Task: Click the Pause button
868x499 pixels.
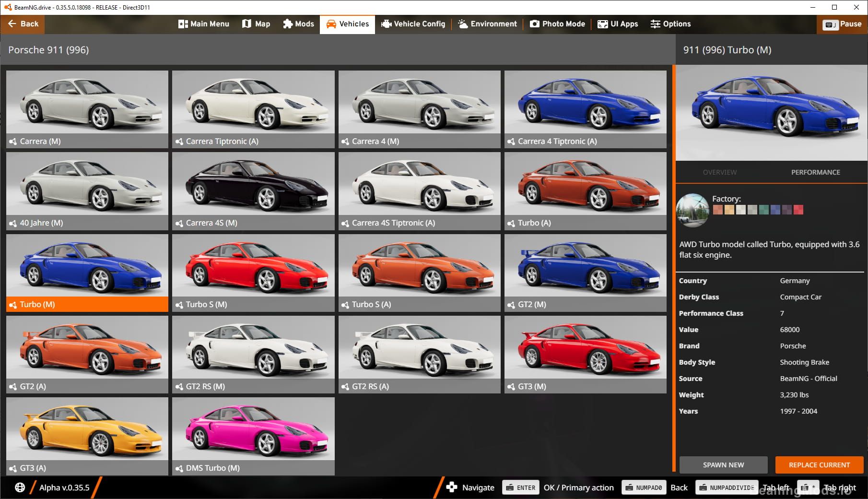Action: tap(842, 24)
